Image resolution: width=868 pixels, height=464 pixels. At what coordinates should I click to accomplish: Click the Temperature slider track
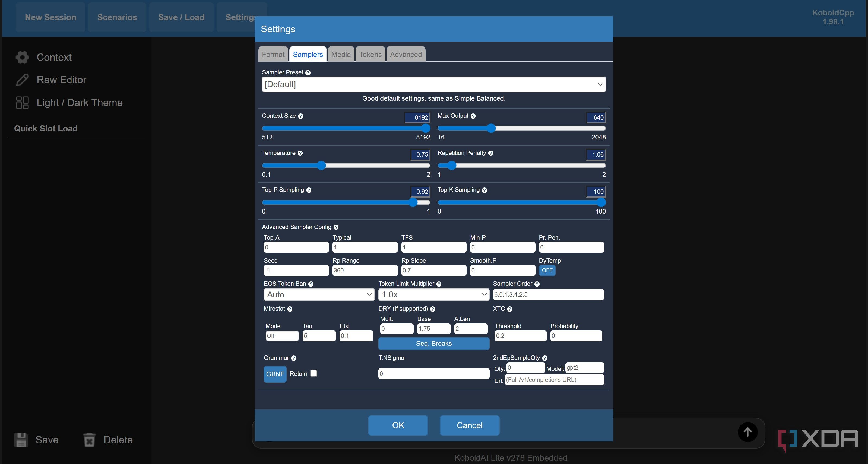point(346,166)
